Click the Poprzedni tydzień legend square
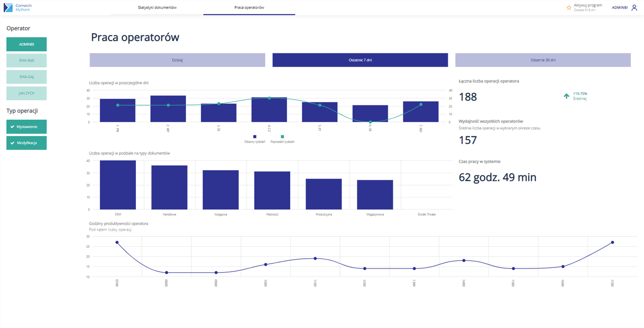This screenshot has height=328, width=644. [x=282, y=136]
